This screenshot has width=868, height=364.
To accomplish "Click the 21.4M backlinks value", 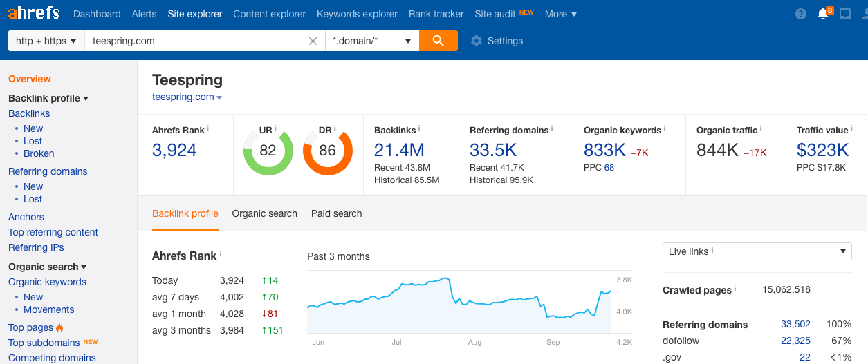I will (399, 150).
